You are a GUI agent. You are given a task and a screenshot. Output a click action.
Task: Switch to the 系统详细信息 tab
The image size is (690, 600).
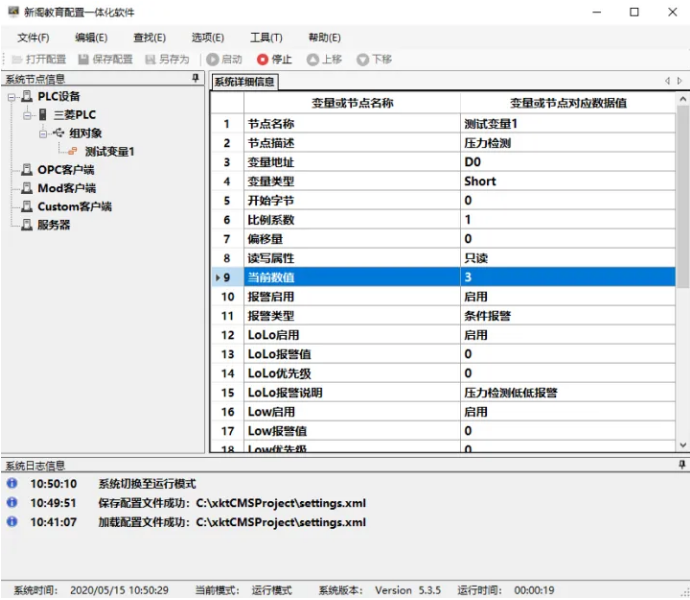coord(244,82)
